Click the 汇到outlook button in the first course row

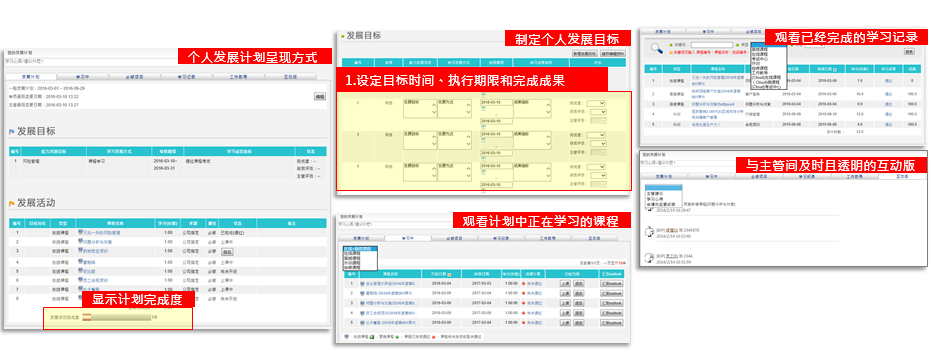click(612, 283)
